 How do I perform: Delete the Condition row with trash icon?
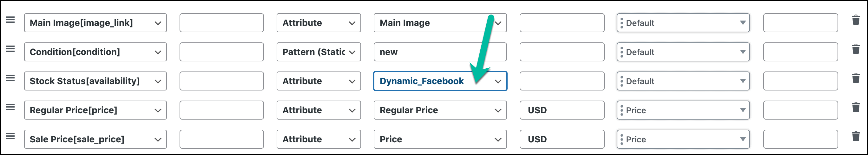tap(856, 49)
